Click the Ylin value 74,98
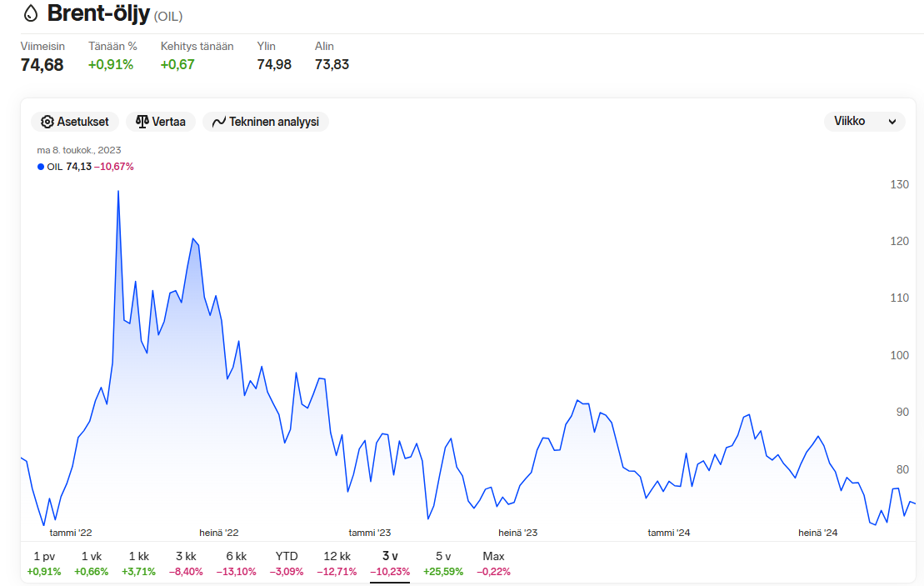The width and height of the screenshot is (924, 586). [274, 65]
